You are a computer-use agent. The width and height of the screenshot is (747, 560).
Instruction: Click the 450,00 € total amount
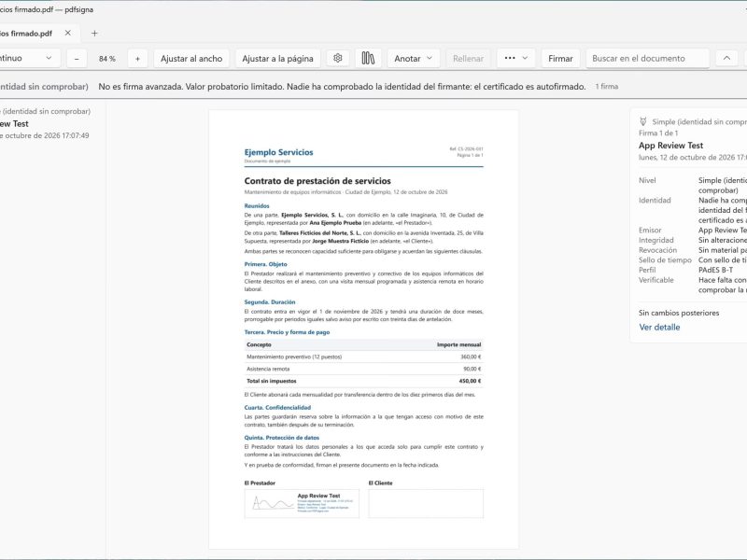(x=470, y=381)
